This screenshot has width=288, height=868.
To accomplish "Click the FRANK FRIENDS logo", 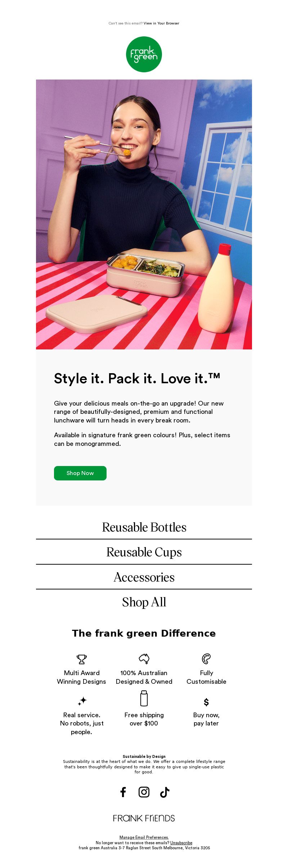I will (144, 818).
